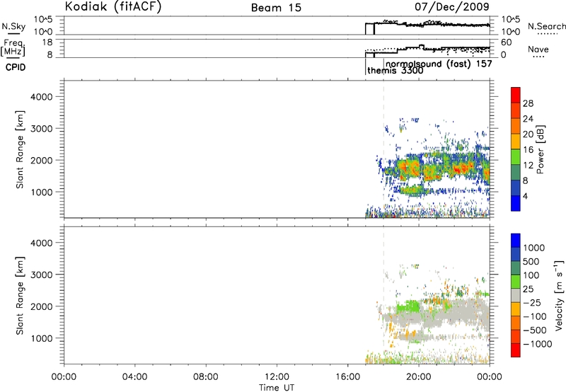Click the green positive-velocity patch near 2000 km
The height and width of the screenshot is (392, 566).
(408, 308)
